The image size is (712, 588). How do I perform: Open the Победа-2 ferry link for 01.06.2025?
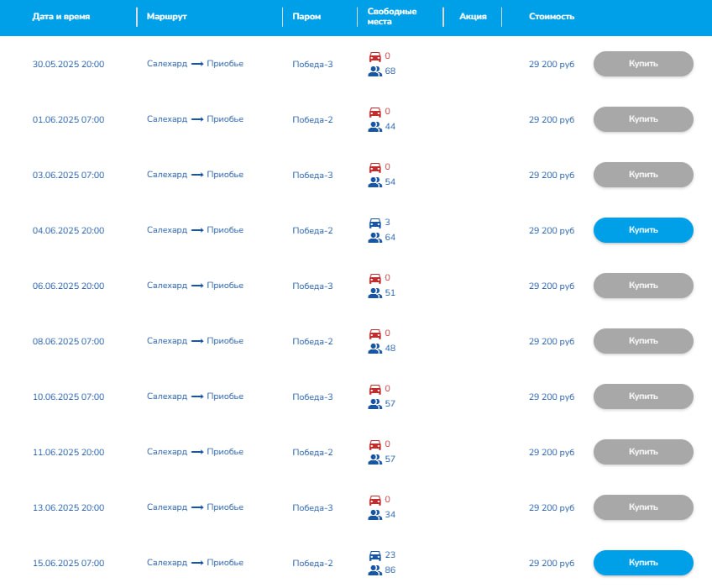click(x=312, y=120)
